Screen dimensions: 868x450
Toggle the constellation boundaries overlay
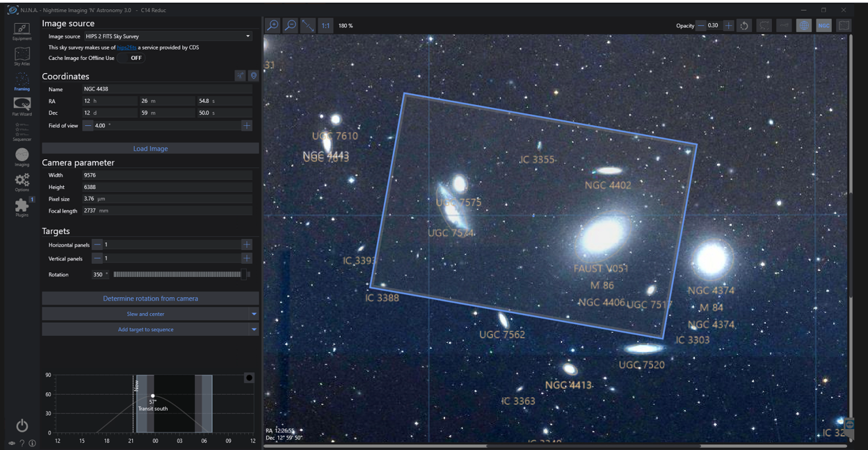(x=765, y=25)
